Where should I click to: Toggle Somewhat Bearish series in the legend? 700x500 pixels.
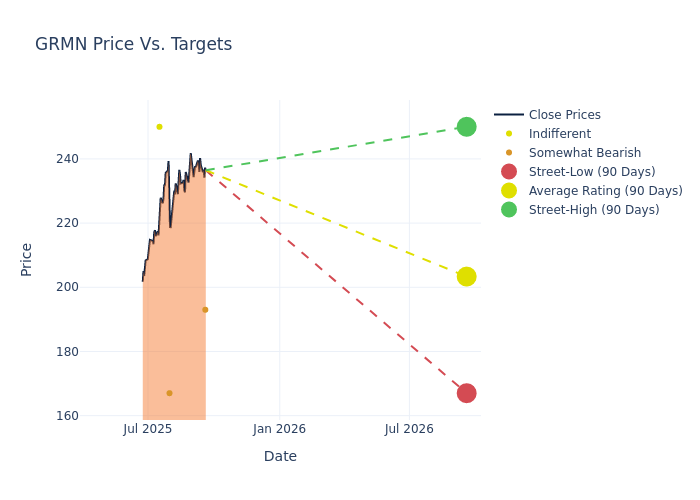pyautogui.click(x=584, y=153)
